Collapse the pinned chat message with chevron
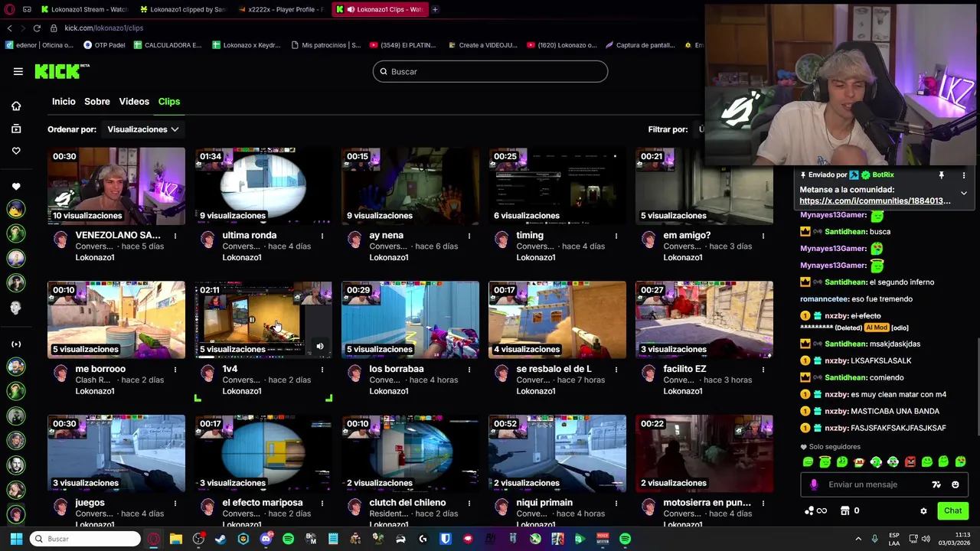The height and width of the screenshot is (551, 980). coord(964,194)
